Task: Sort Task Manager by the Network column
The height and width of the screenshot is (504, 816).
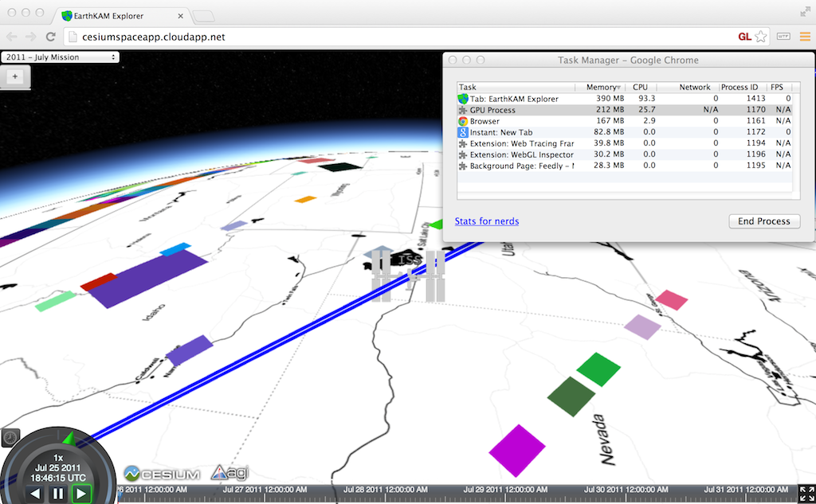Action: (688, 88)
